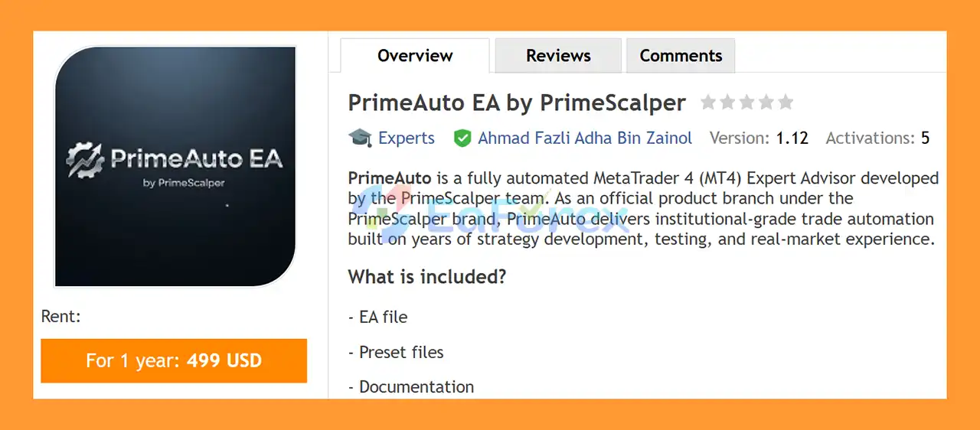The height and width of the screenshot is (430, 980).
Task: Switch to the Overview tab
Action: (415, 56)
